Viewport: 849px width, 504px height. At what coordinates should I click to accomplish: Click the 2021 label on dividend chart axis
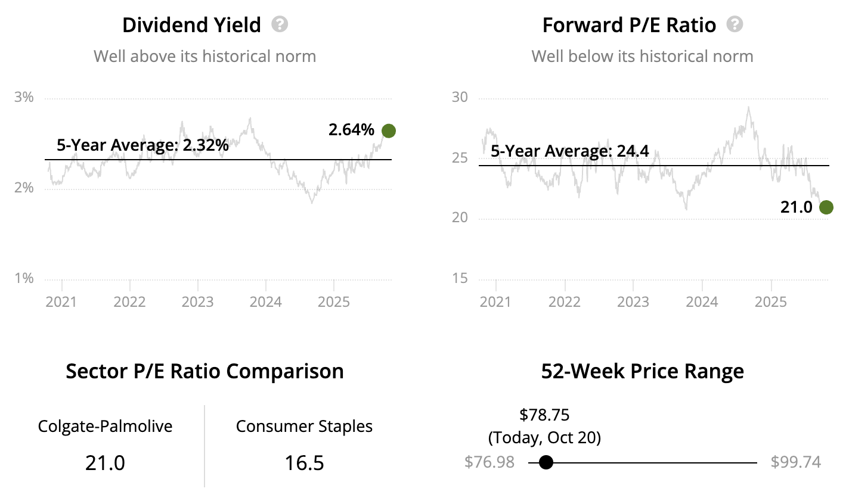pos(61,301)
